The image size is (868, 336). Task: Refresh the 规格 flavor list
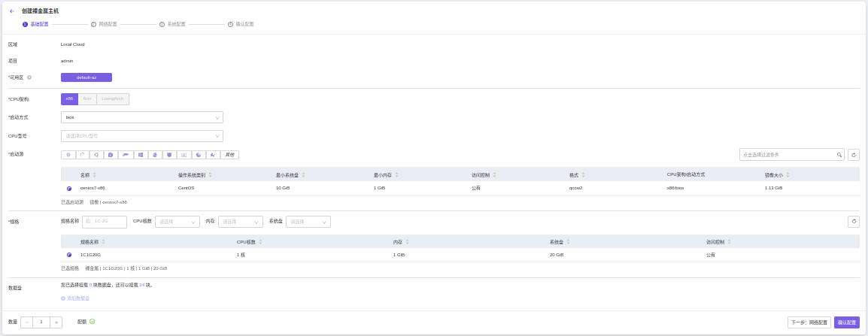tap(854, 222)
